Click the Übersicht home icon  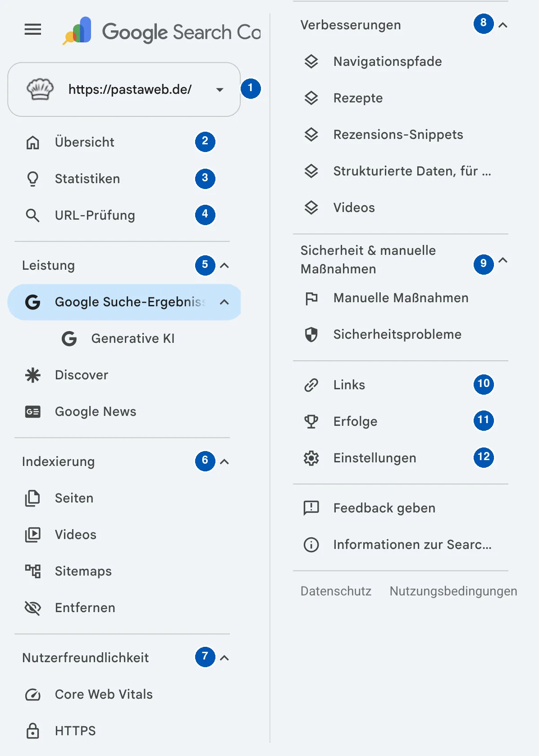(x=33, y=142)
